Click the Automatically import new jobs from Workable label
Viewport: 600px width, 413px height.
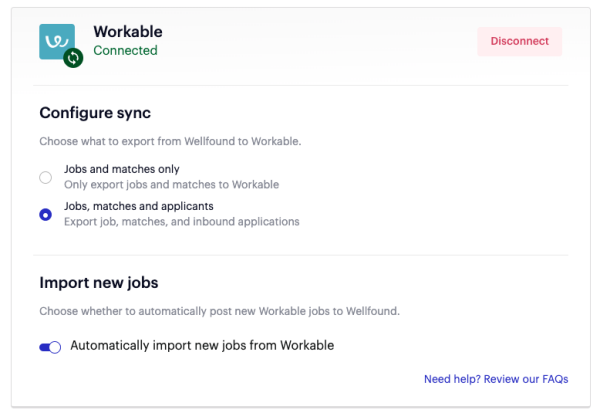pos(202,345)
